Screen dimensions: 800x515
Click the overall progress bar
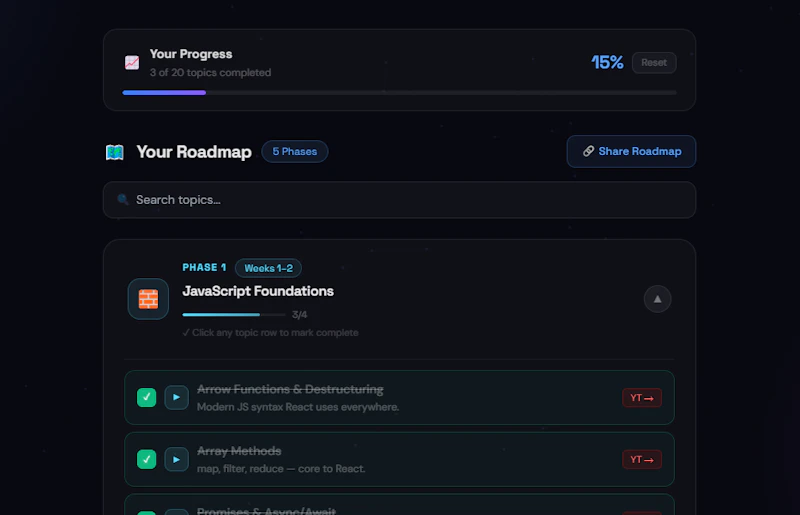coord(399,93)
